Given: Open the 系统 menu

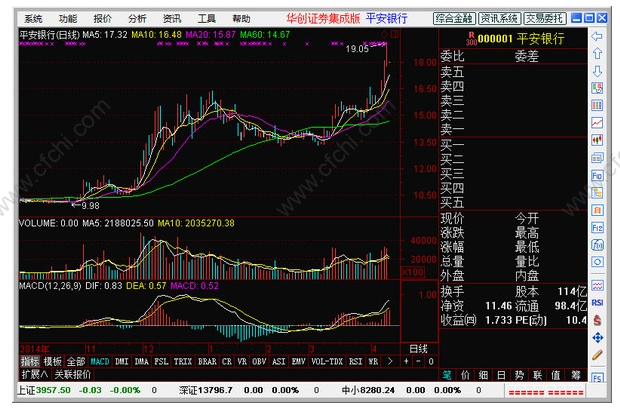Looking at the screenshot, I should 33,19.
